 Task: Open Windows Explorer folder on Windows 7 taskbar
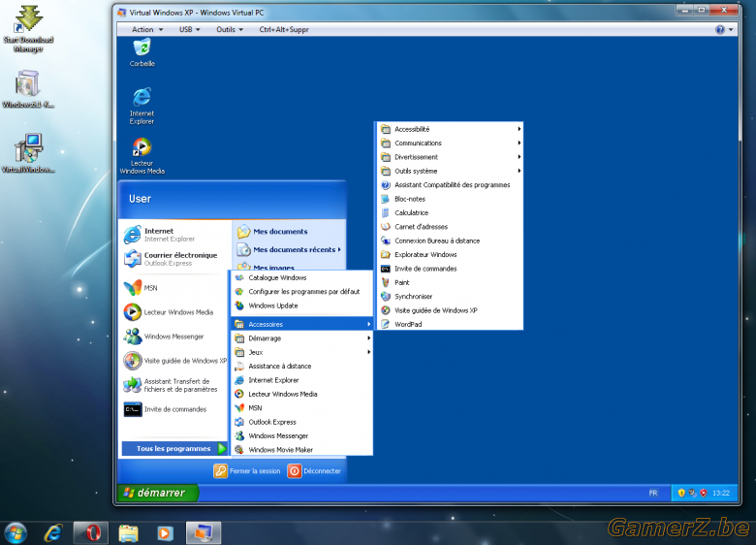128,533
